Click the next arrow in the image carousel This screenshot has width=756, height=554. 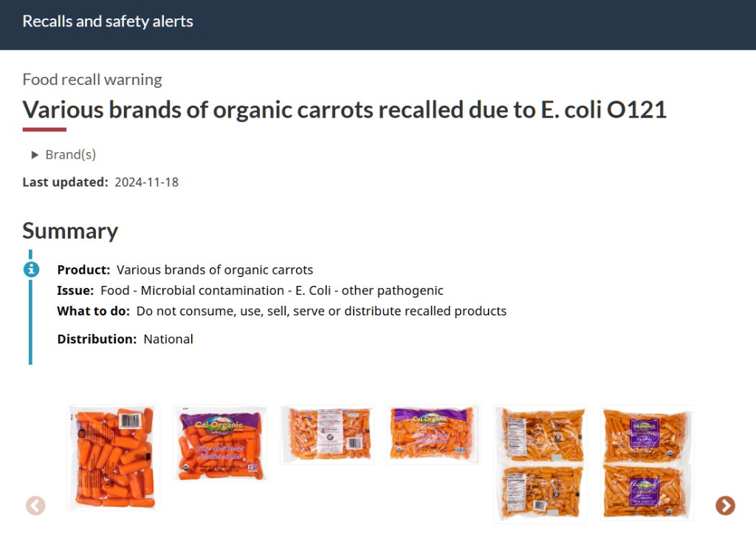(725, 505)
